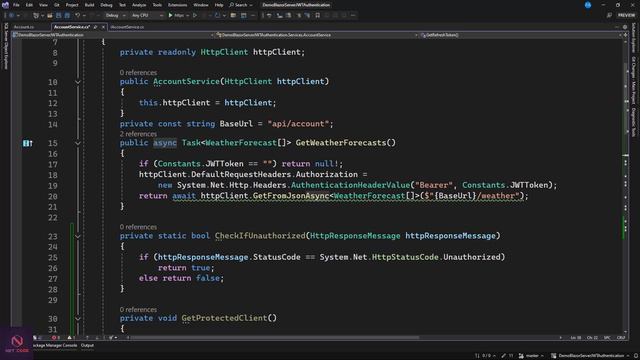Open the SQL Server Object Explorer side tab

pos(6,46)
